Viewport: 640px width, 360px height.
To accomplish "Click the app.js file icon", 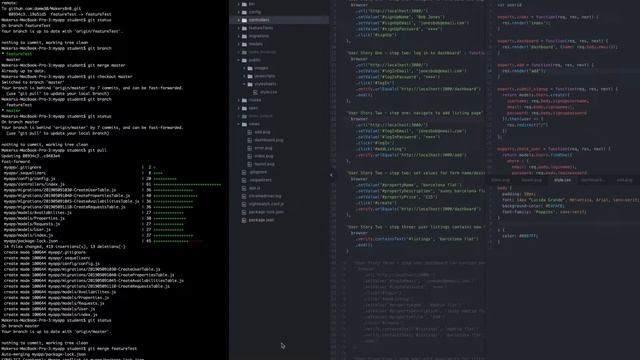I will point(244,188).
